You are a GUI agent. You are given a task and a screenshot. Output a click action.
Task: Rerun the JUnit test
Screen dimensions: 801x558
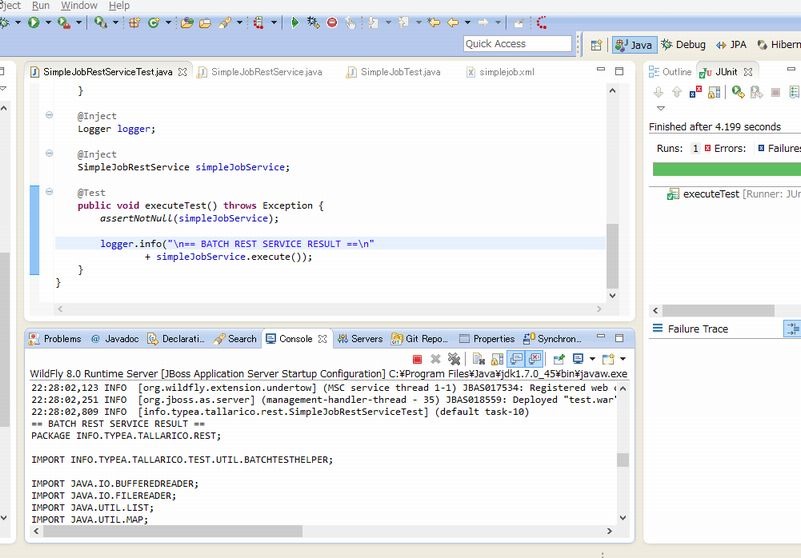pos(738,92)
